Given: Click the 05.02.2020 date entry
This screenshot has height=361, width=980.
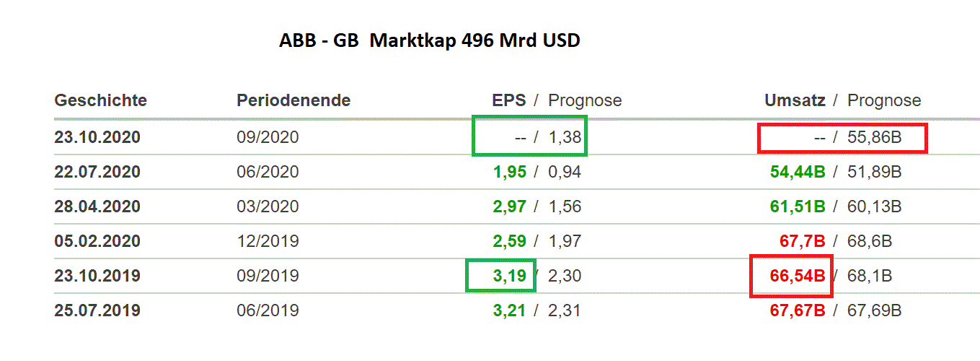Looking at the screenshot, I should (97, 241).
